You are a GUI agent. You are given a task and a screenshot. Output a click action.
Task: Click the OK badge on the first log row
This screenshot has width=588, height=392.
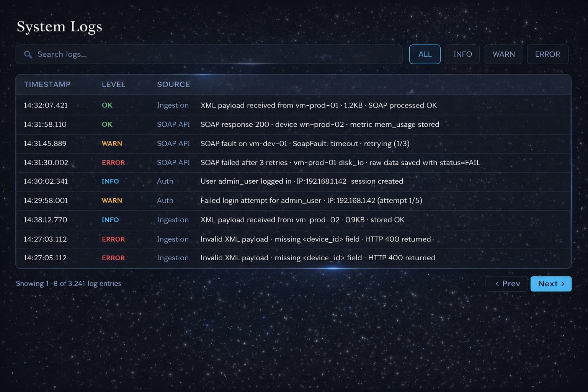[x=107, y=105]
